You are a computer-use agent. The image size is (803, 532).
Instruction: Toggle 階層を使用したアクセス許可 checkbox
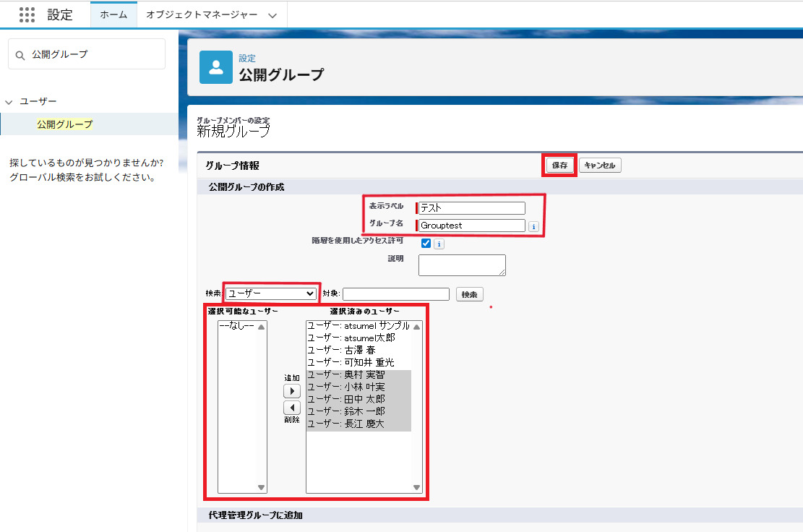pyautogui.click(x=426, y=244)
